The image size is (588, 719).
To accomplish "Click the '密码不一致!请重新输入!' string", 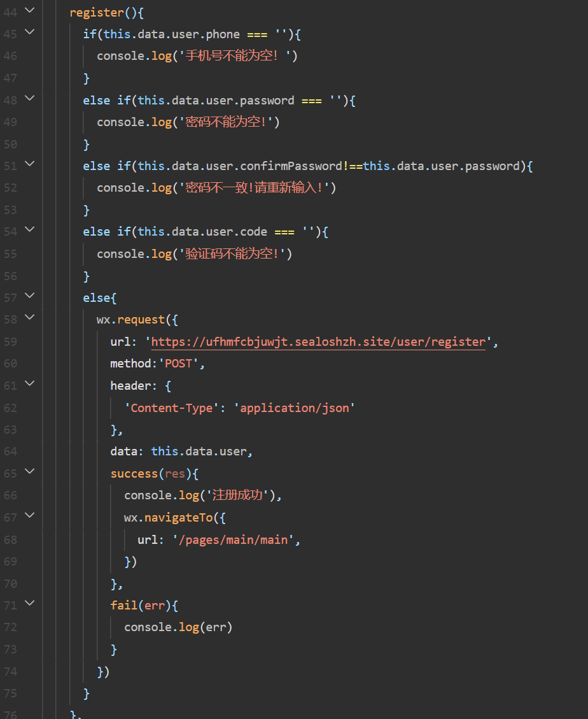I will tap(255, 187).
